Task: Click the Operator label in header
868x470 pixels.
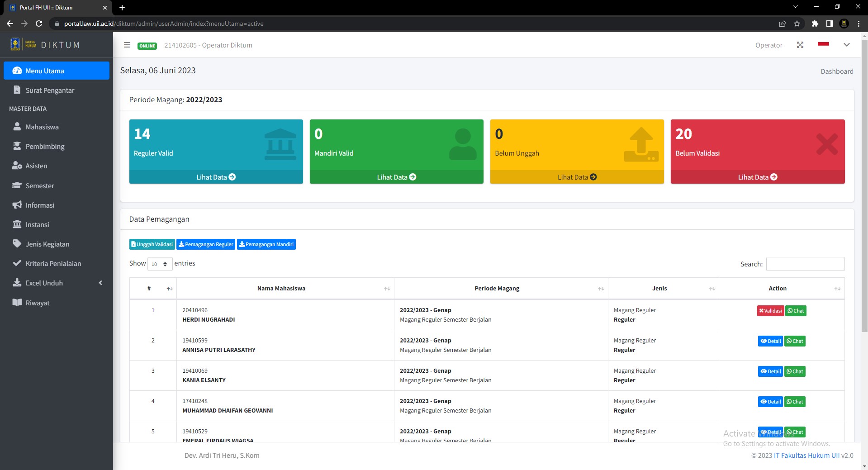Action: [768, 45]
